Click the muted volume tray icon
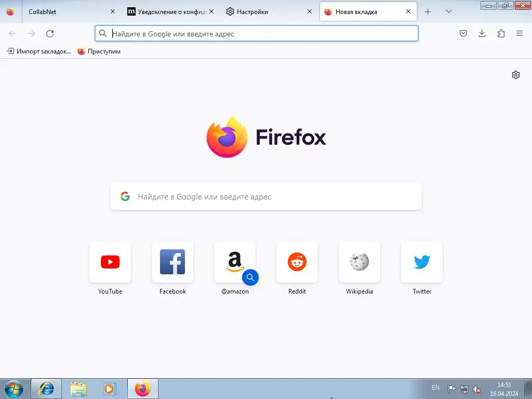Image resolution: width=532 pixels, height=399 pixels. point(477,389)
